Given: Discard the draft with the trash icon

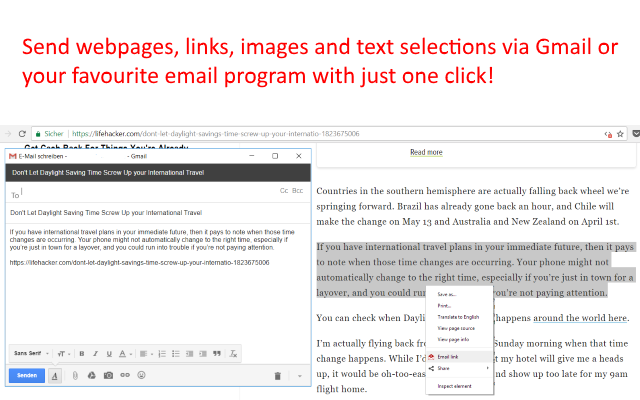Looking at the screenshot, I should [x=278, y=376].
